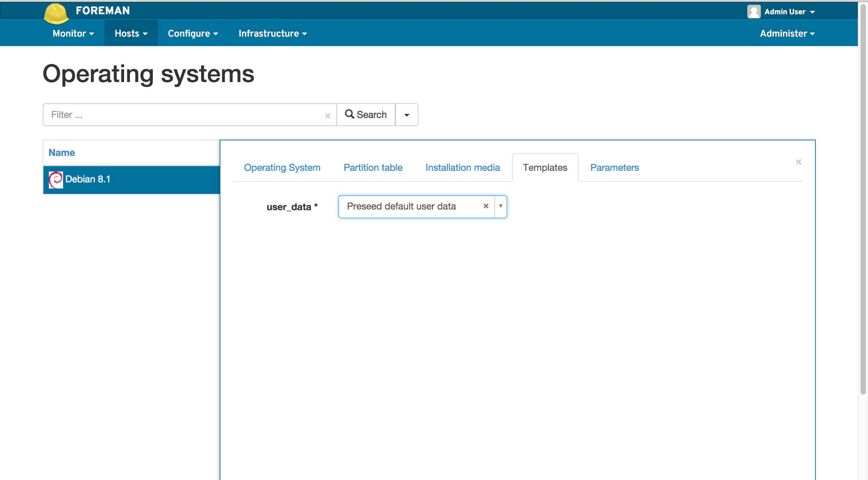
Task: Open the search options dropdown arrow
Action: point(407,115)
